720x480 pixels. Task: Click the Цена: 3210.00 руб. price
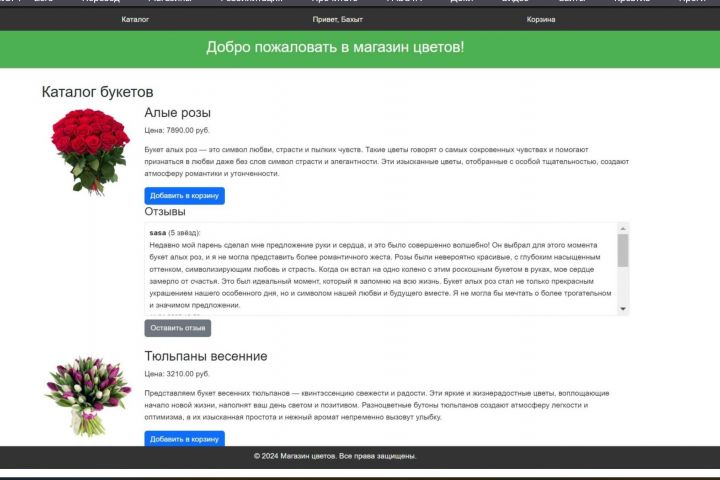pos(177,374)
